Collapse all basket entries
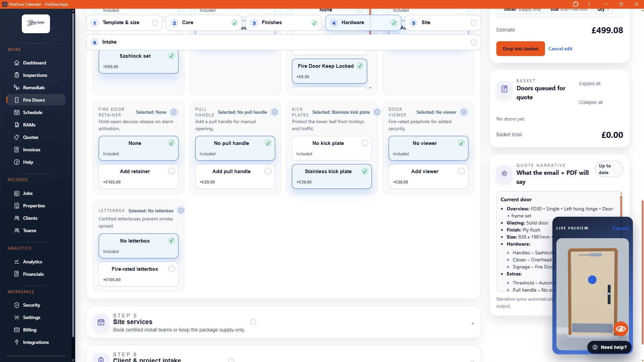The height and width of the screenshot is (362, 644). click(x=590, y=102)
